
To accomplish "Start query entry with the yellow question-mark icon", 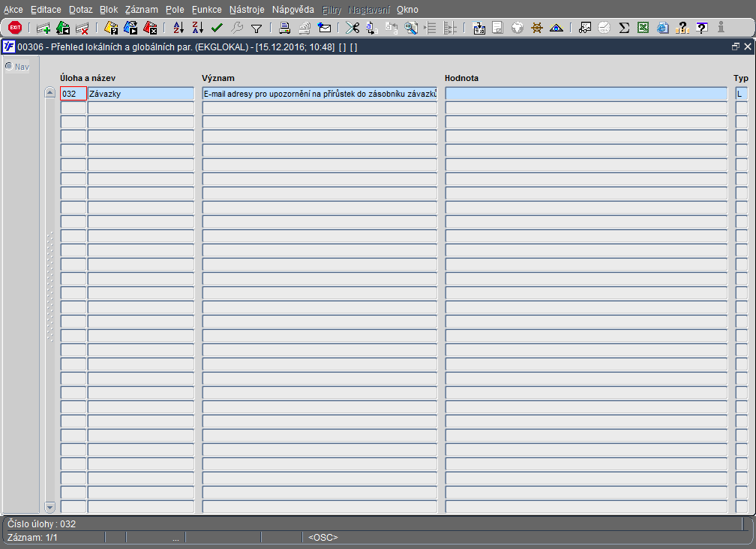I will 111,28.
